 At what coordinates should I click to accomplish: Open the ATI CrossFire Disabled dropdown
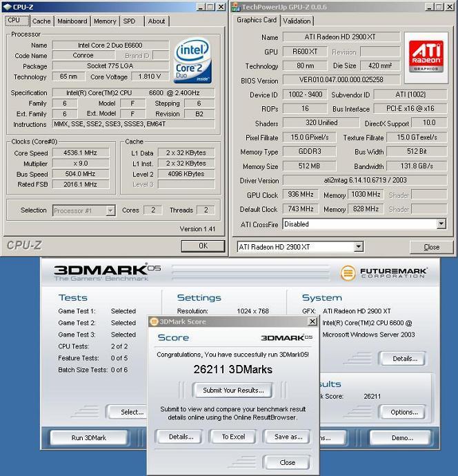point(441,224)
